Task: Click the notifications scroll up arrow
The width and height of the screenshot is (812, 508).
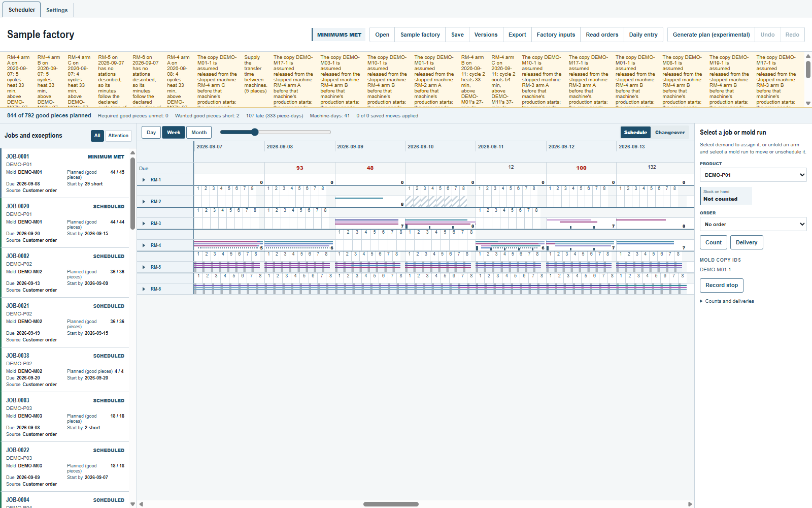Action: 808,56
